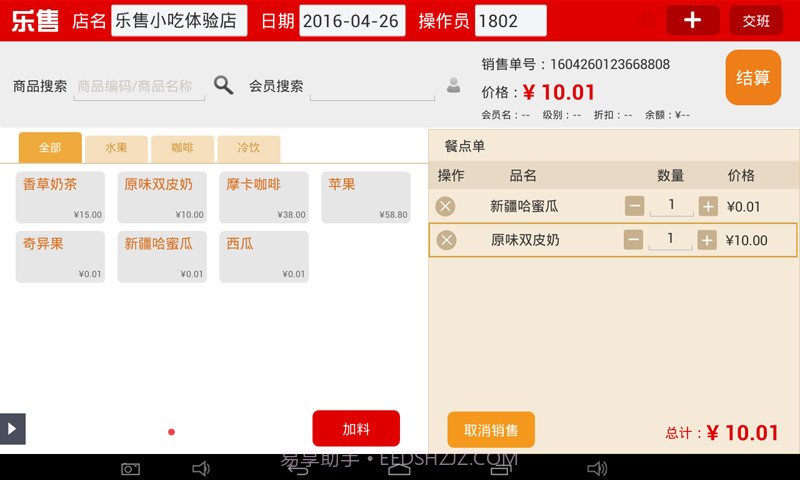The height and width of the screenshot is (480, 800).
Task: Click the sales order number 1604260123668808
Action: (610, 64)
